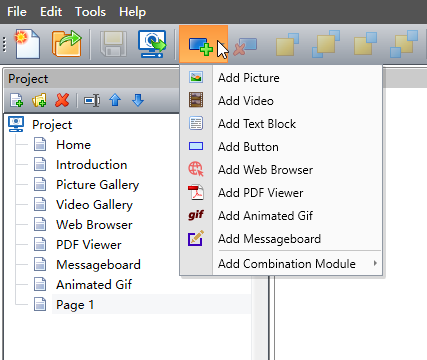The width and height of the screenshot is (427, 360).
Task: Click the Preview monitor toolbar icon
Action: 152,44
